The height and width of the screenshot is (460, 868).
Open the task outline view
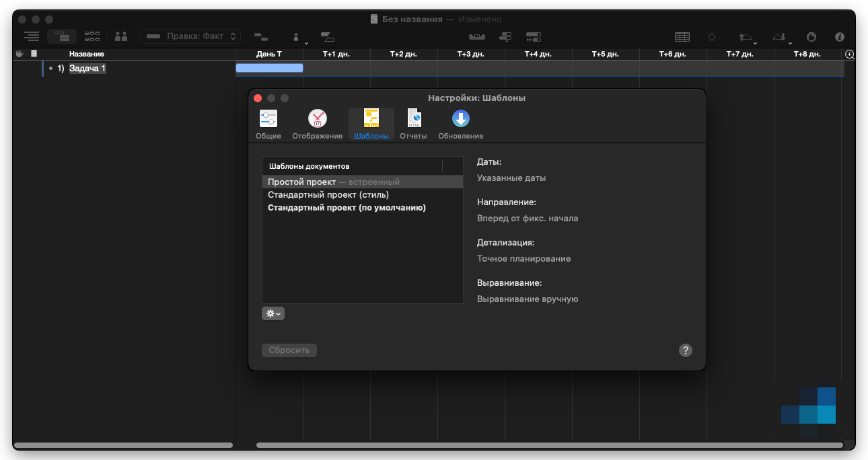click(x=32, y=37)
